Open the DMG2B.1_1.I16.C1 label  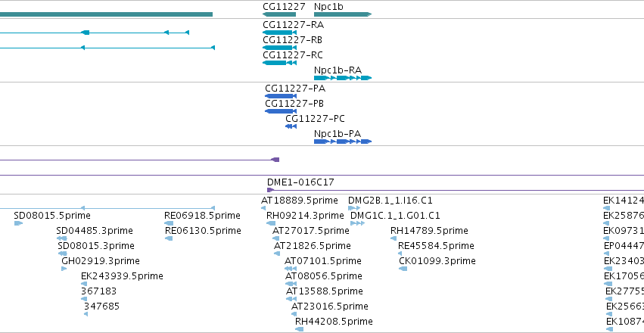pyautogui.click(x=390, y=201)
